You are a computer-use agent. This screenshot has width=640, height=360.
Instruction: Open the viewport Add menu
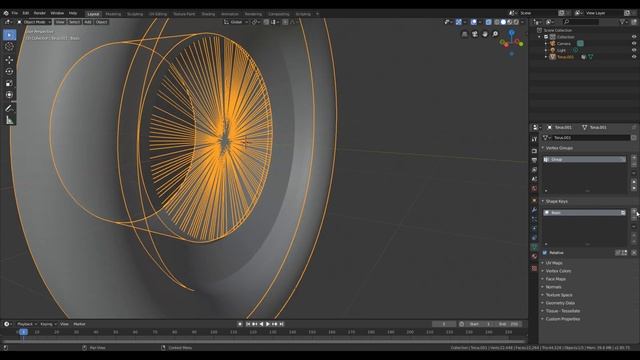tap(88, 22)
